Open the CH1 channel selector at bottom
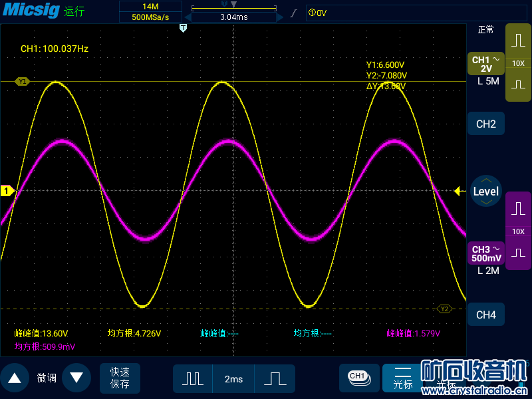Screen dimensions: 532x399 tap(359, 378)
